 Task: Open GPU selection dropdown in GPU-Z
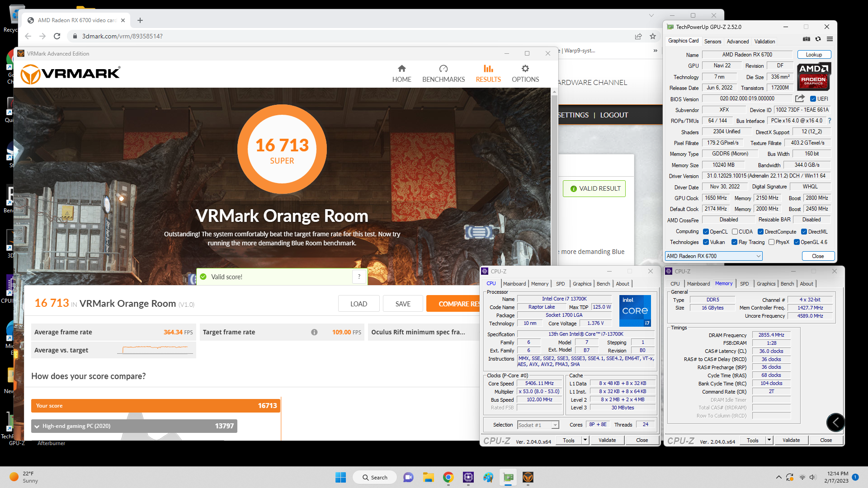[x=714, y=256]
